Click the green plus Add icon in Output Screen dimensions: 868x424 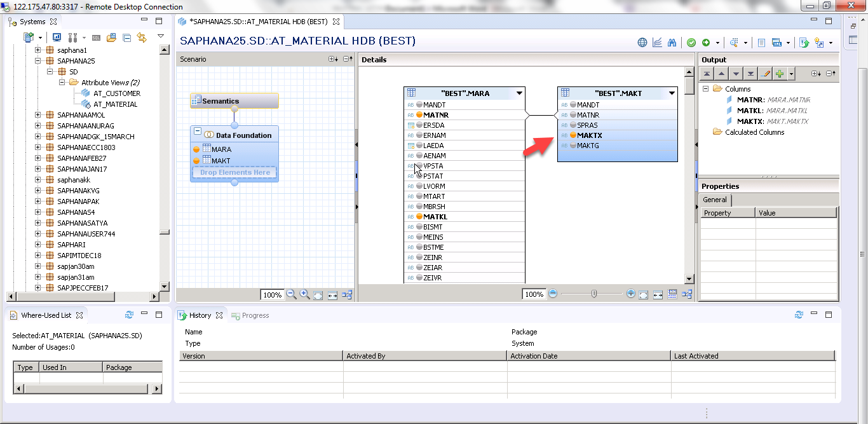pyautogui.click(x=780, y=74)
